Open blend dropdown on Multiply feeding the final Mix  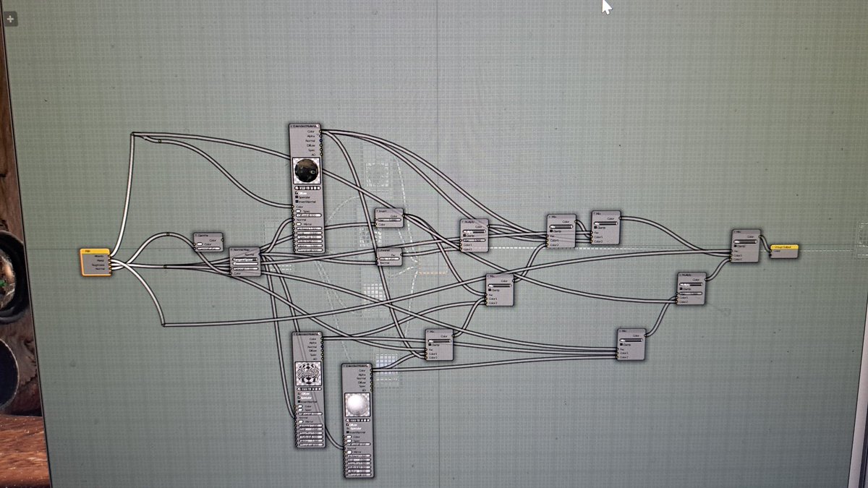click(x=691, y=285)
